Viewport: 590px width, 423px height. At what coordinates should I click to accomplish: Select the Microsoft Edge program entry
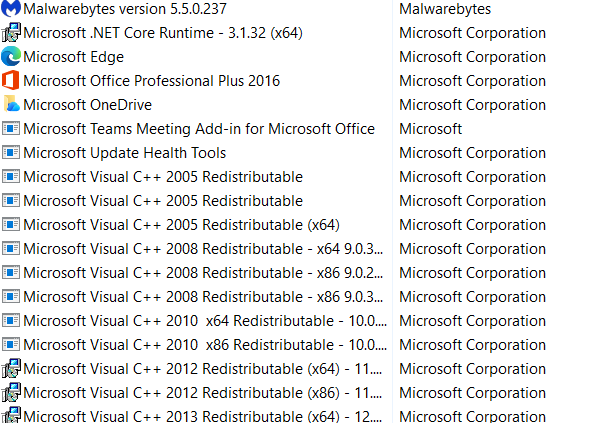(x=73, y=57)
